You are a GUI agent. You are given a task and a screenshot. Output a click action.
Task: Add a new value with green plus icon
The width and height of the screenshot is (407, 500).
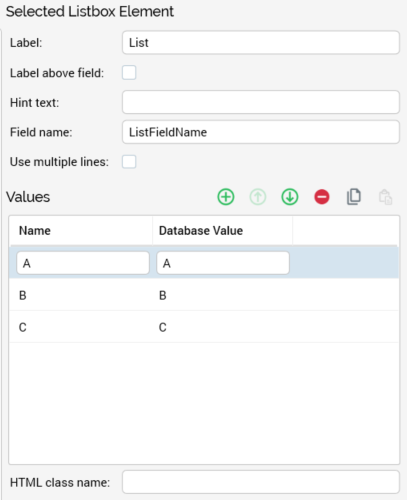(226, 197)
